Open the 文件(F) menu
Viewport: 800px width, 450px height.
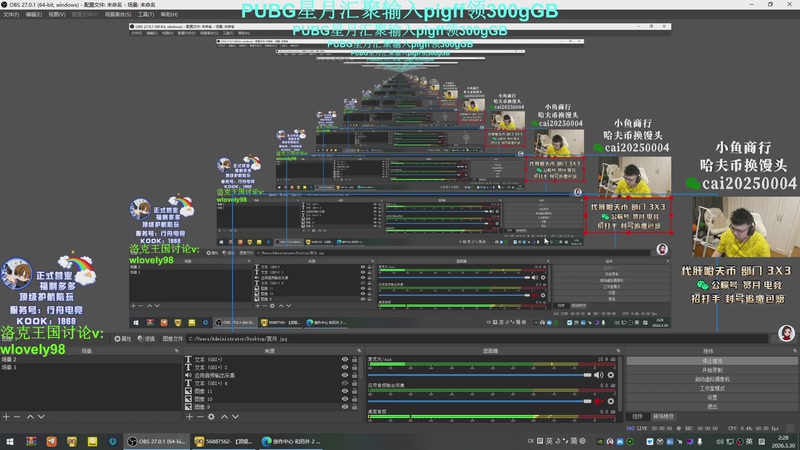[11, 15]
